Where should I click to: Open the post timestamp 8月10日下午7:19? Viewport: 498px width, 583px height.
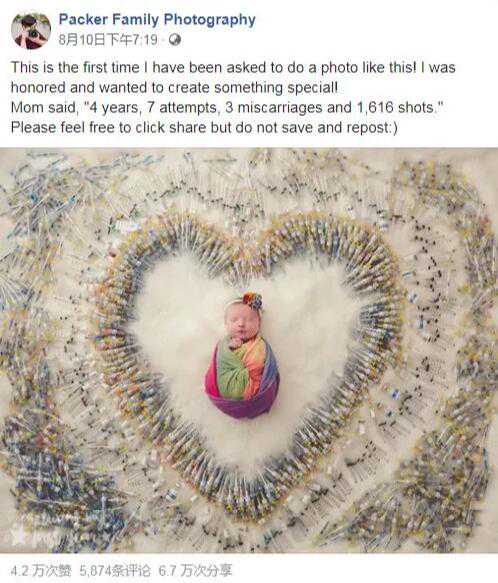(x=108, y=40)
